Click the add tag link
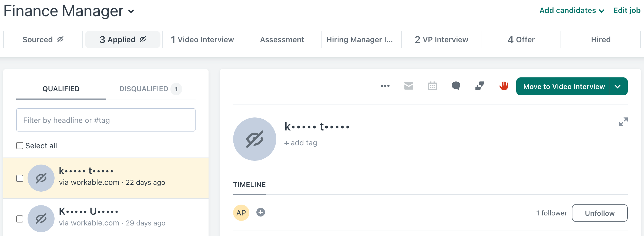The height and width of the screenshot is (236, 644). tap(301, 143)
